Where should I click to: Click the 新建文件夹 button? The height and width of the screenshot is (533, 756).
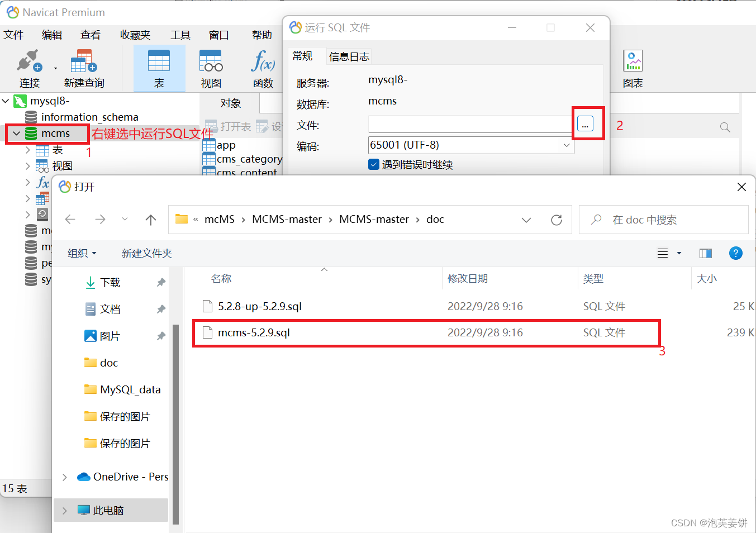coord(146,253)
